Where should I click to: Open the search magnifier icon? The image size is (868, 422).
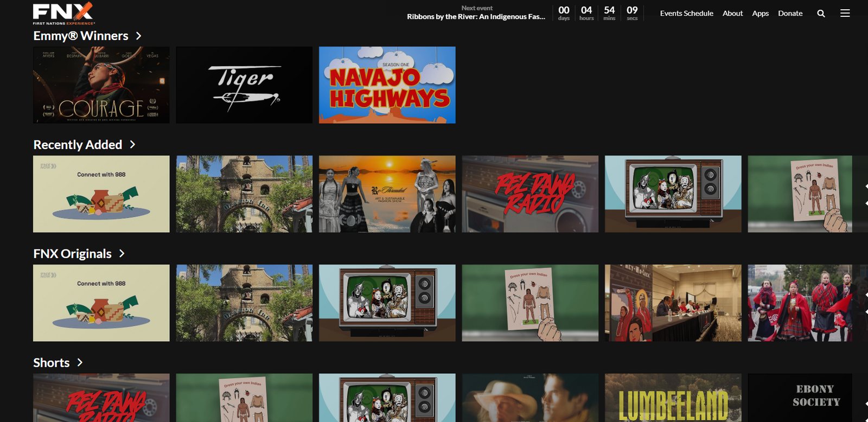point(821,14)
